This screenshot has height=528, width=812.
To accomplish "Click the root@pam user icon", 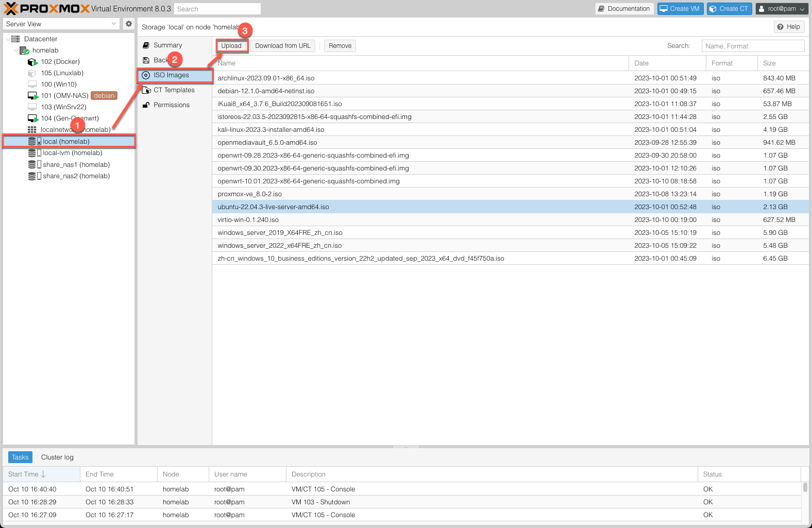I will 762,9.
